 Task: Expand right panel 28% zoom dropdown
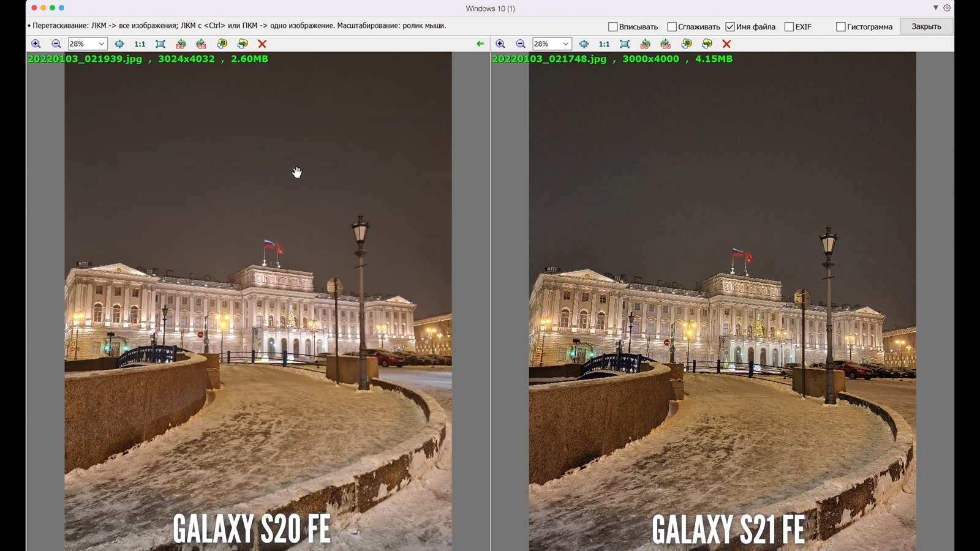tap(565, 44)
